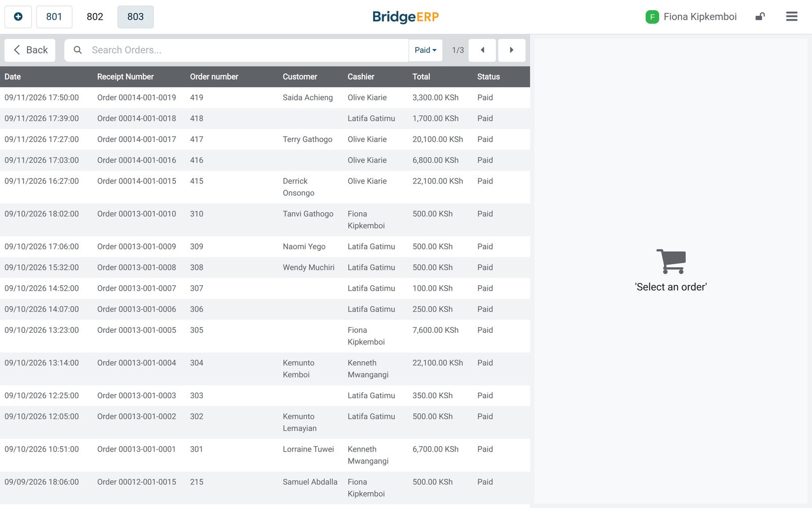Select order tab 803
The image size is (812, 508).
coord(136,17)
